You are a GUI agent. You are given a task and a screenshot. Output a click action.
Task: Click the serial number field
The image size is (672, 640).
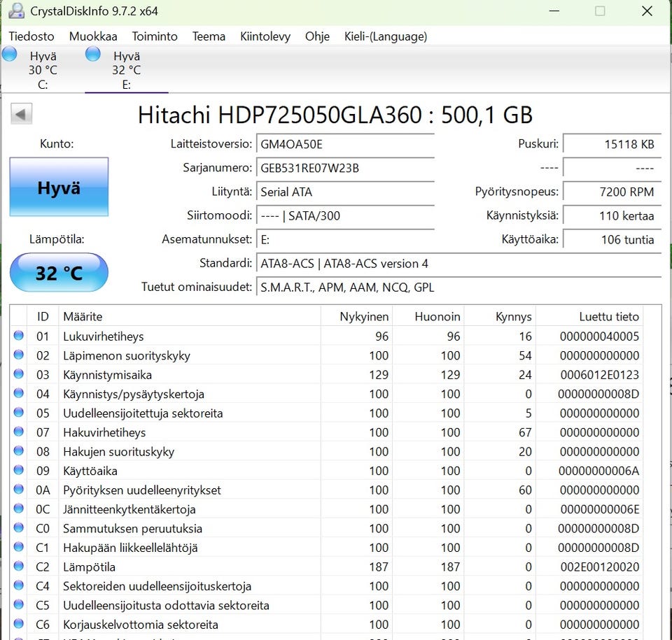click(344, 168)
